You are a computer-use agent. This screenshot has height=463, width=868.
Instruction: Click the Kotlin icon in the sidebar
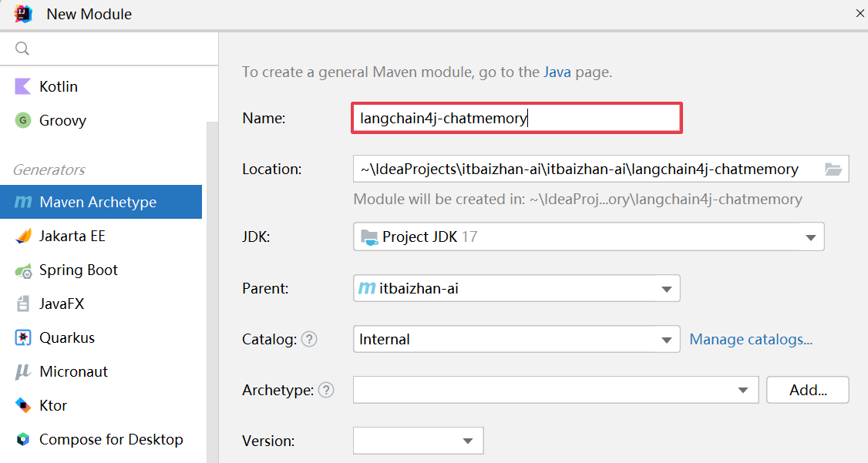22,86
